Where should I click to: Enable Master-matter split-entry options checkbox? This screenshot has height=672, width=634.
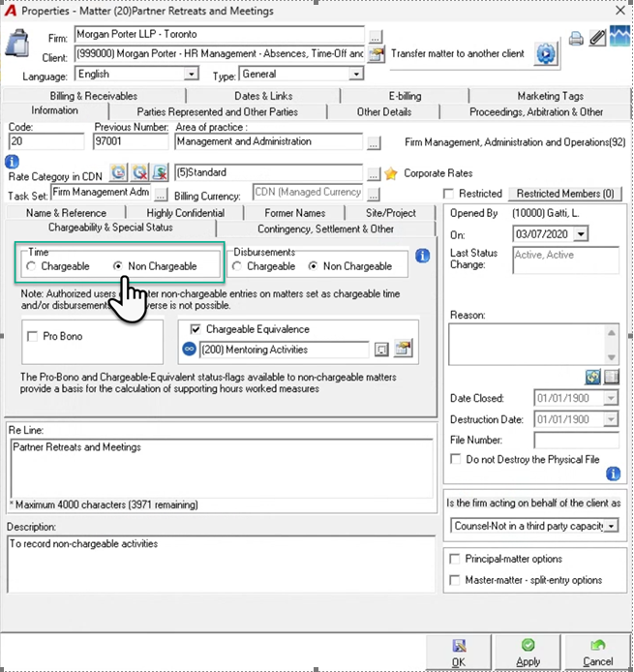455,580
